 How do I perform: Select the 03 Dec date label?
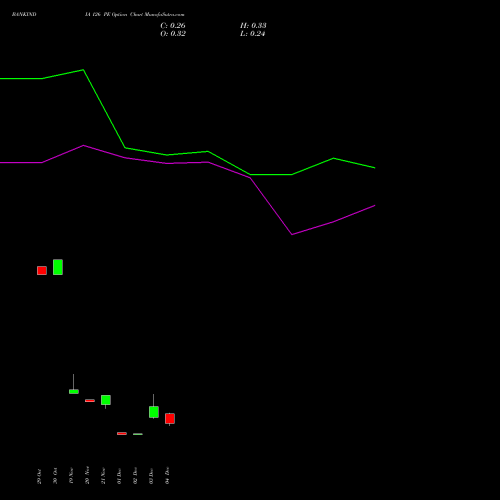[x=151, y=476]
